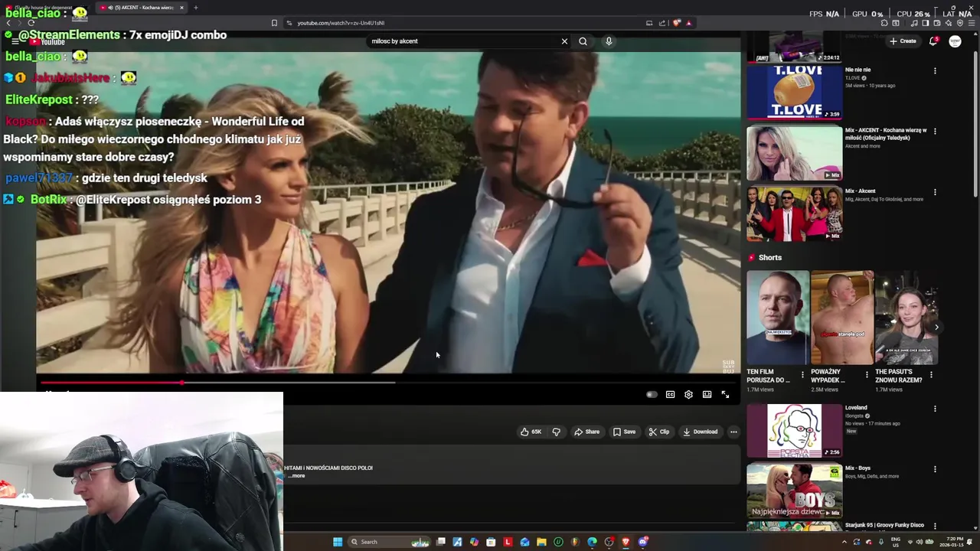Click the search field containing 'milosc by akcent'
Screen dimensions: 980x551
[463, 41]
